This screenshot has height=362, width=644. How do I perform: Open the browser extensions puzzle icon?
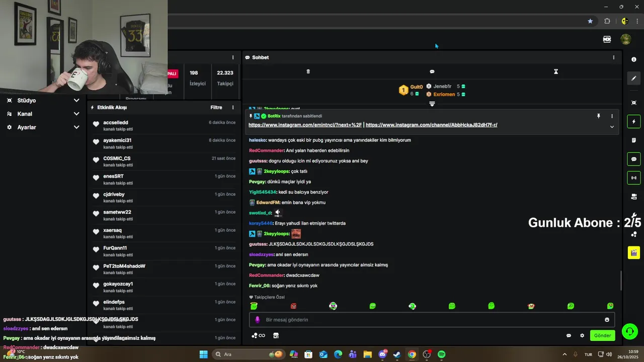coord(607,21)
